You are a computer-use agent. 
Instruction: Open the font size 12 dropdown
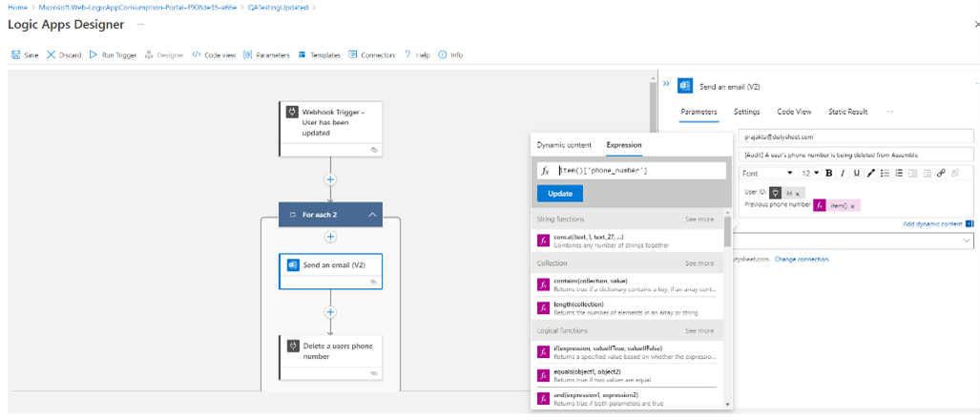tap(809, 174)
